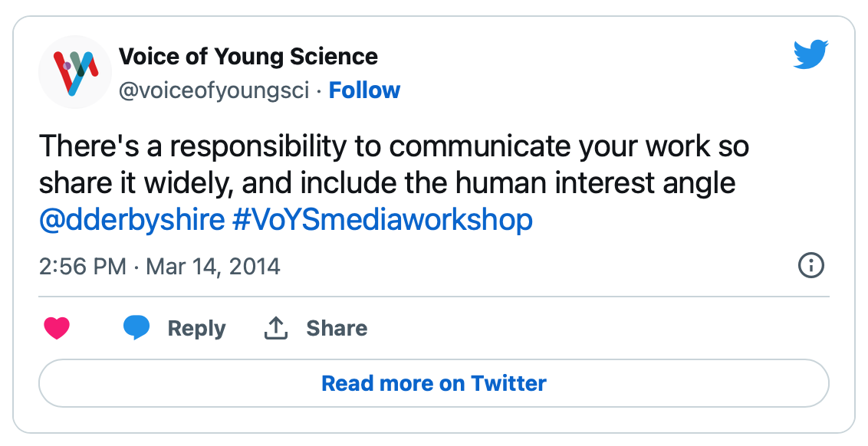Click the Mar 14, 2014 date

pos(213,267)
